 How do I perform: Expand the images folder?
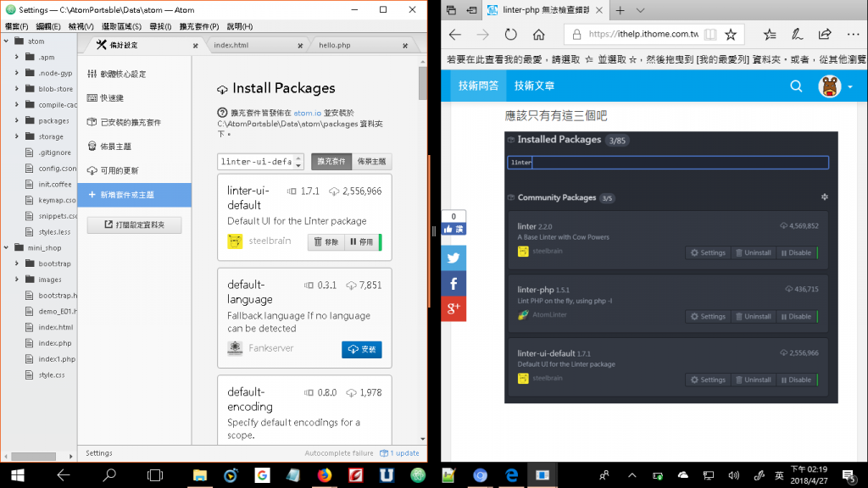(x=17, y=280)
